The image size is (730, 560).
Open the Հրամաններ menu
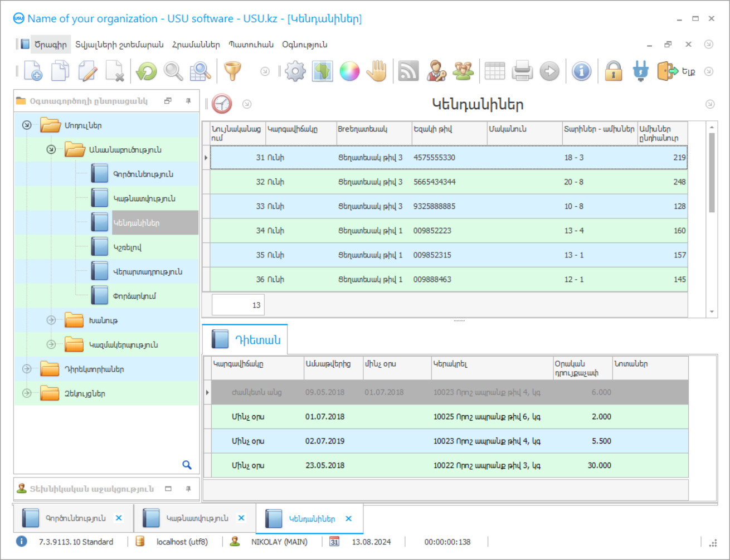(x=196, y=45)
